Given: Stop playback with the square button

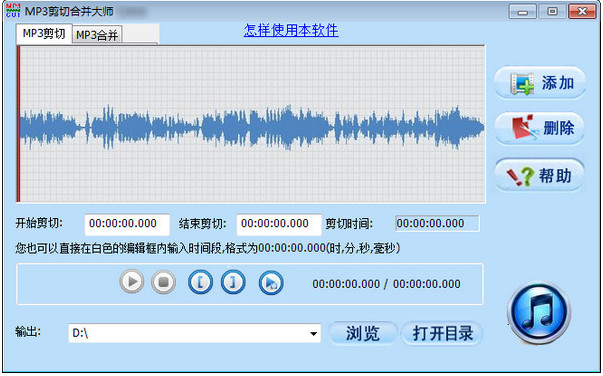Looking at the screenshot, I should 163,282.
